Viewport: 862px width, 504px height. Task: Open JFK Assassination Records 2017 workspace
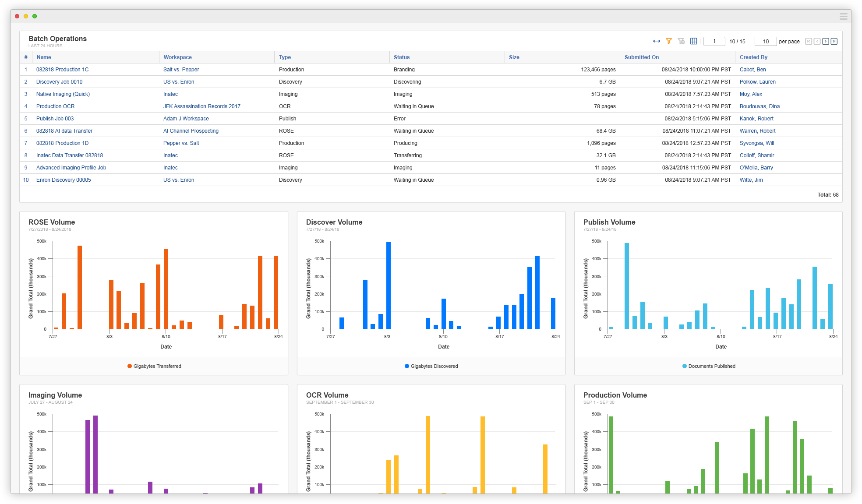tap(201, 106)
